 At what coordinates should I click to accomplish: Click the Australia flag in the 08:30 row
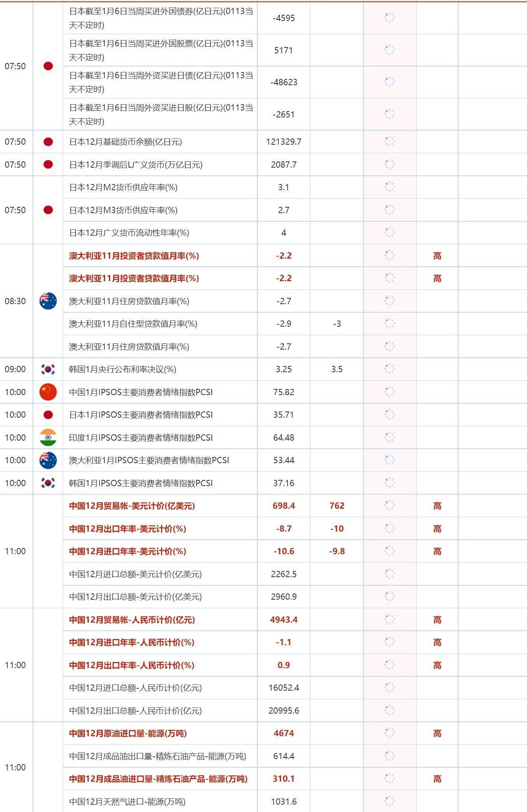(48, 301)
